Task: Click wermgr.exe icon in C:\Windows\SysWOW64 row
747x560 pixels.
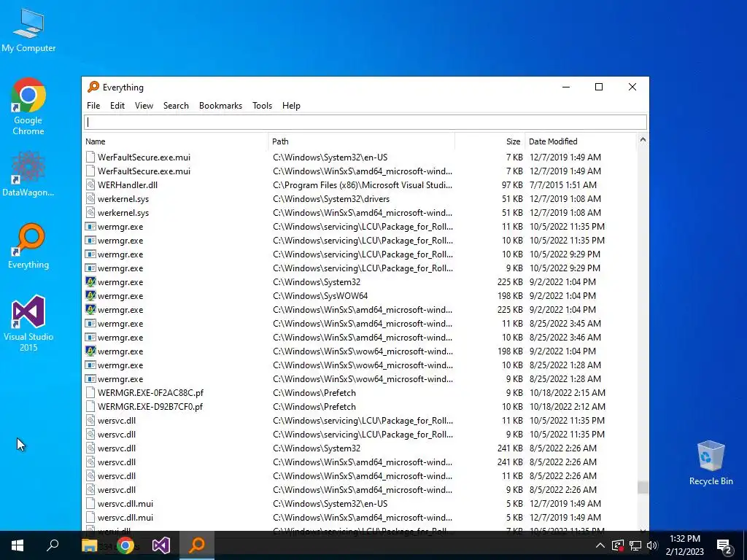Action: point(90,296)
